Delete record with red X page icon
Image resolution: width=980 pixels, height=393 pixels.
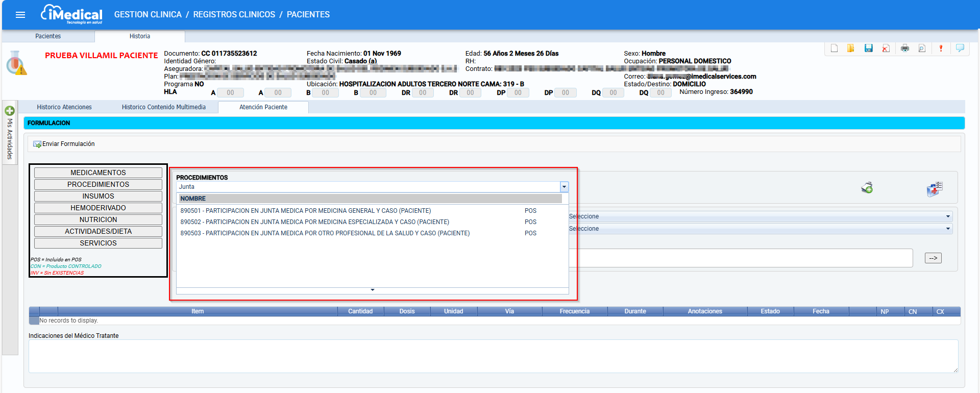[x=886, y=48]
